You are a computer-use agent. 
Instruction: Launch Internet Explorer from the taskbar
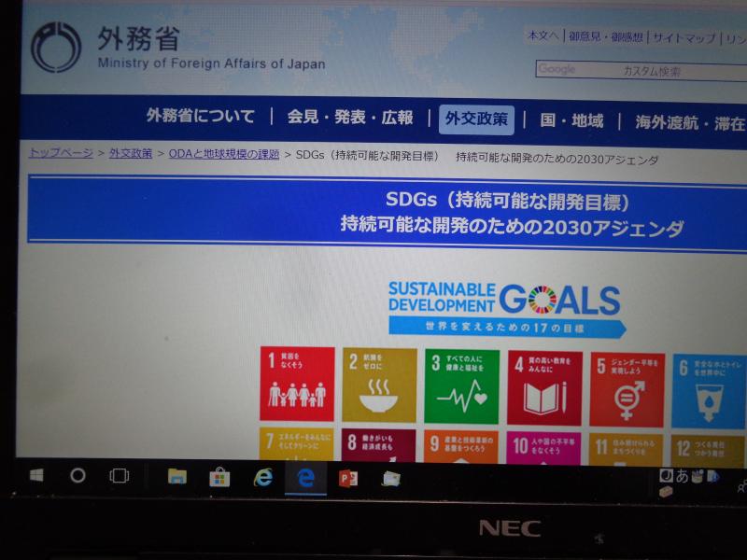[x=263, y=478]
